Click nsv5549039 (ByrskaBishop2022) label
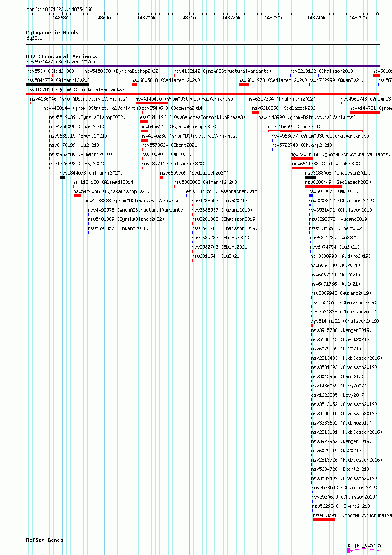392x555 pixels. [87, 117]
